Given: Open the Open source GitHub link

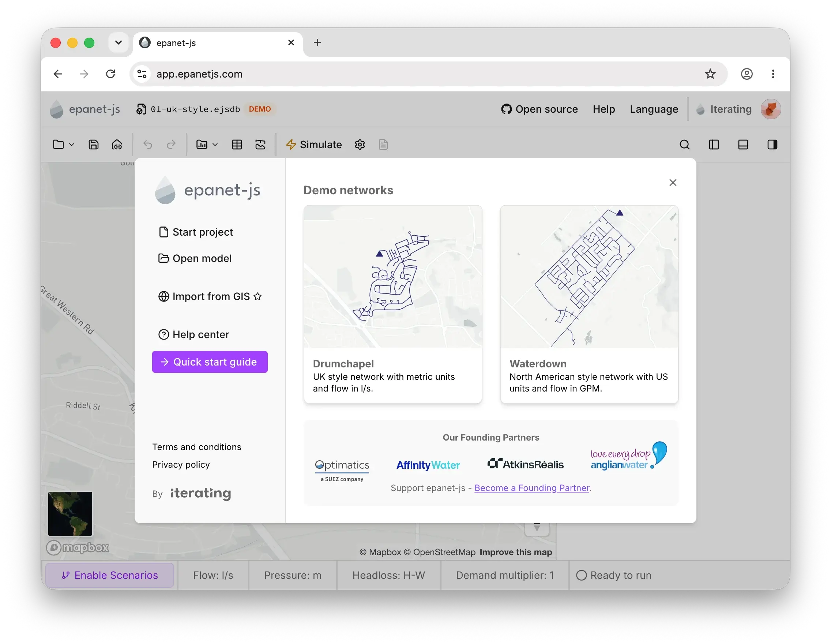Looking at the screenshot, I should click(539, 109).
